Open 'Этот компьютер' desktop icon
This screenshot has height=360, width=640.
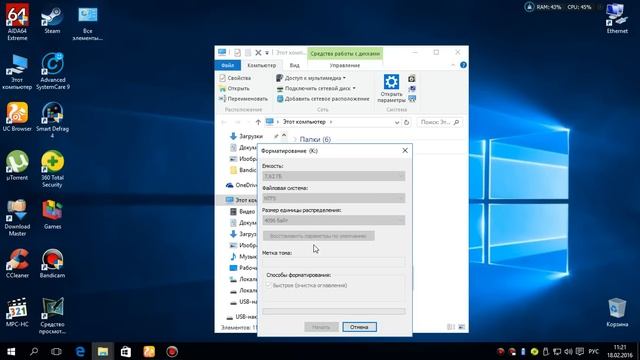(x=17, y=71)
